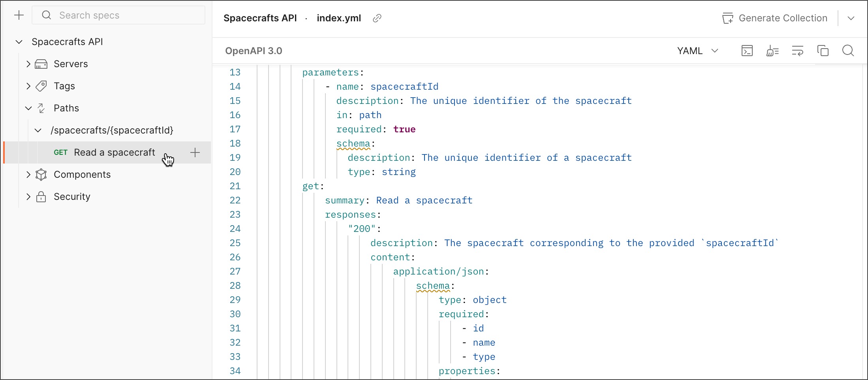Click the Generate Collection basket icon
This screenshot has height=380, width=868.
point(728,18)
